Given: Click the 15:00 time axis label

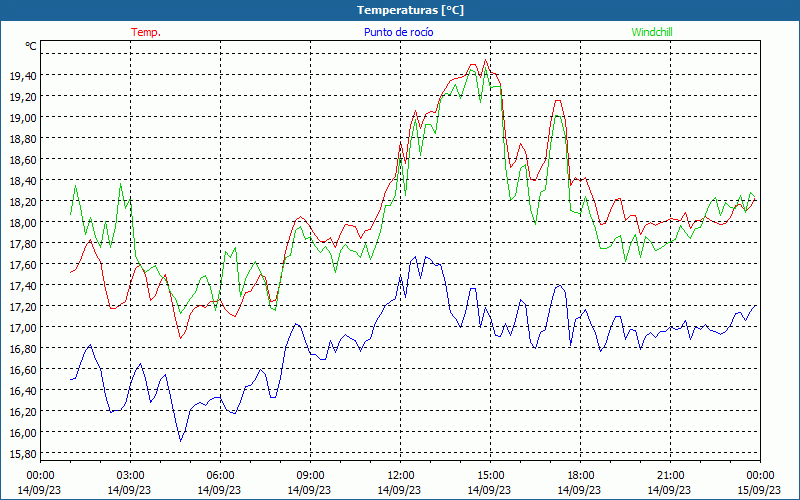Looking at the screenshot, I should [x=490, y=476].
